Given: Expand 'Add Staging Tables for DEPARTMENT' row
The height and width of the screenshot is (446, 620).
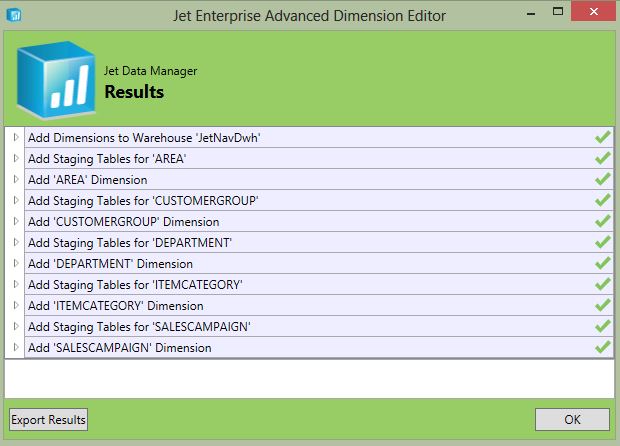Looking at the screenshot, I should [x=16, y=242].
